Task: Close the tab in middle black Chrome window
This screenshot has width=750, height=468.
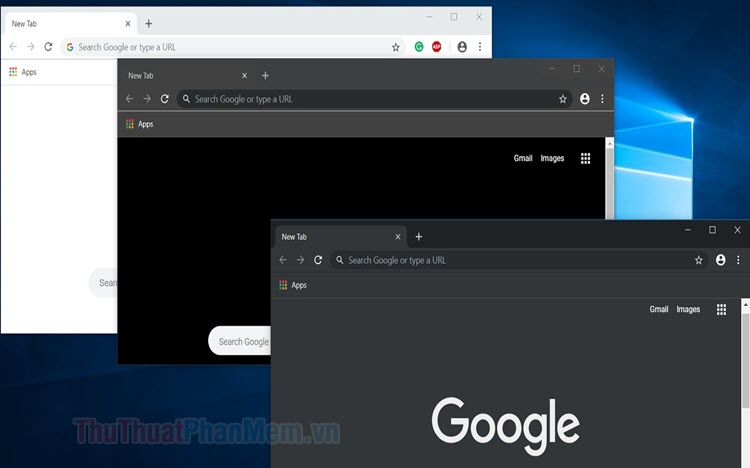Action: (244, 76)
